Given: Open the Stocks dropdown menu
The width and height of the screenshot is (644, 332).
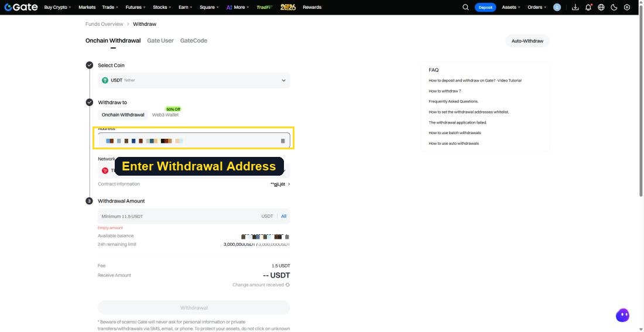Looking at the screenshot, I should [x=162, y=7].
